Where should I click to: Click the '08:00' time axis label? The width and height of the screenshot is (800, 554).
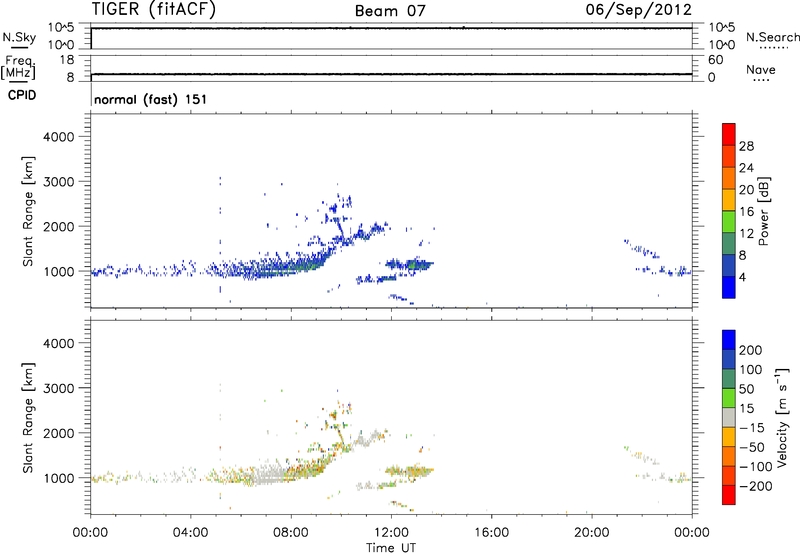coord(291,533)
